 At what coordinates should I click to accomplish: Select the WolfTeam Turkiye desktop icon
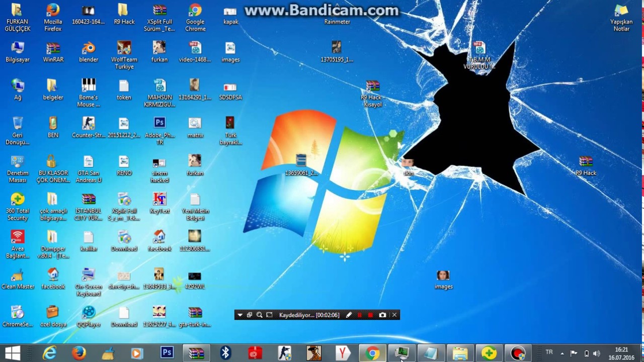tap(124, 55)
